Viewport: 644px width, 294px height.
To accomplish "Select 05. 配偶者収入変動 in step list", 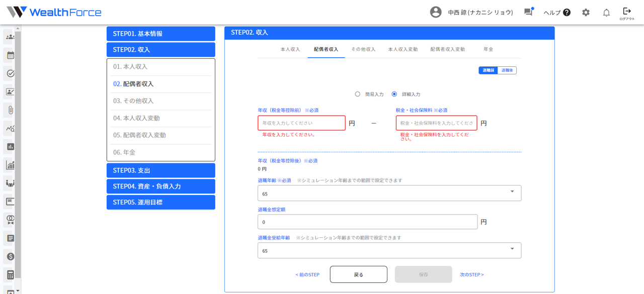I will 161,135.
